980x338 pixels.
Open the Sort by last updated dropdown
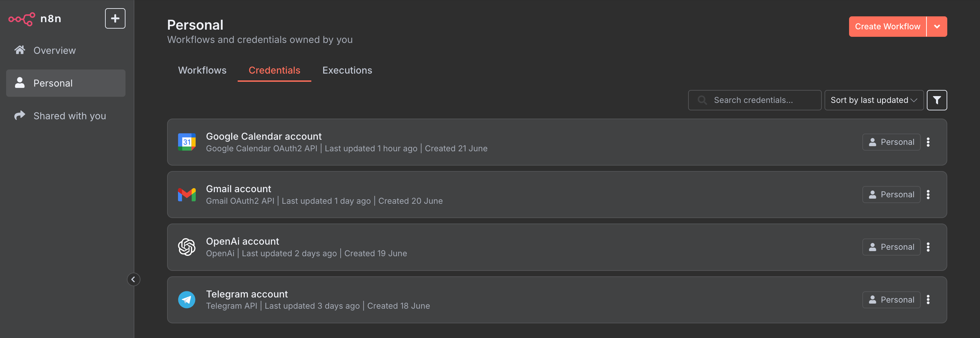point(874,100)
